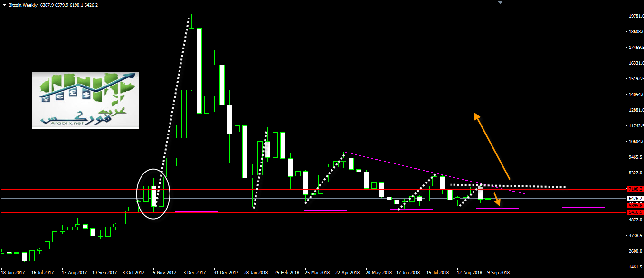The image size is (644, 278).
Task: Click the 25 Mar 2018 date label
Action: pos(317,273)
